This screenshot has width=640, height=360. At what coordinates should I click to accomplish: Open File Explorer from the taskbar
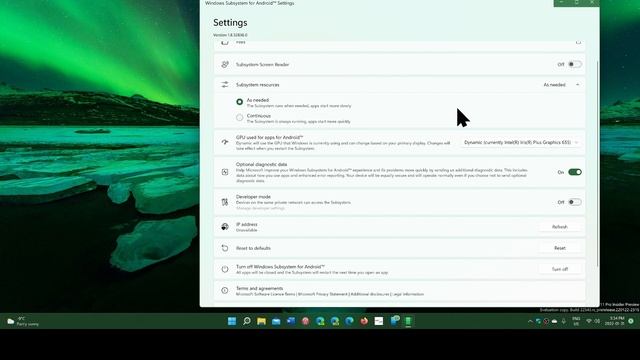pos(261,321)
